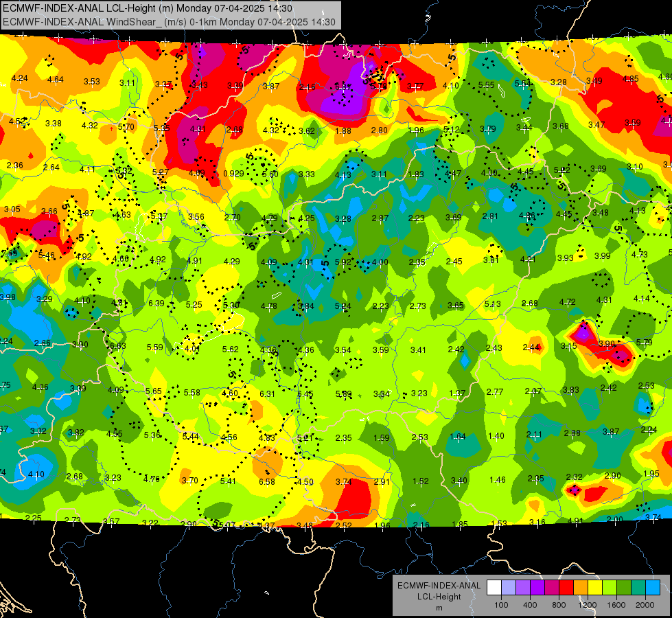Viewport: 672px width, 618px height.
Task: Click the wind shear value 2.32
Action: (574, 477)
